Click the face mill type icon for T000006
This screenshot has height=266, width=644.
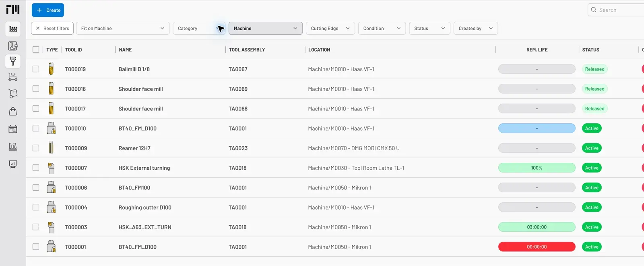51,187
